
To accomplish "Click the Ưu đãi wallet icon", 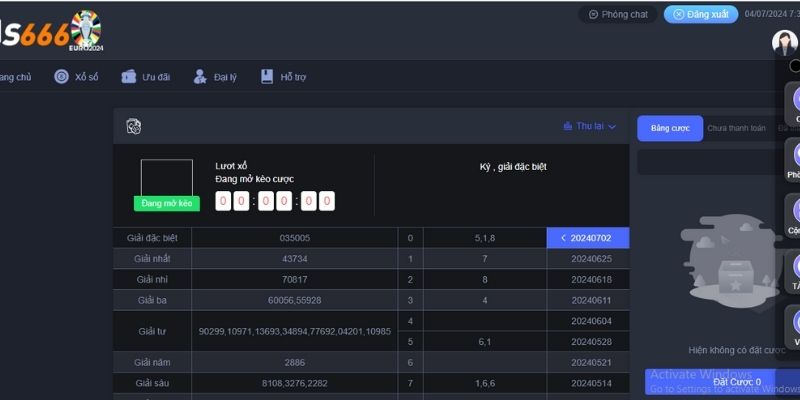I will (129, 76).
